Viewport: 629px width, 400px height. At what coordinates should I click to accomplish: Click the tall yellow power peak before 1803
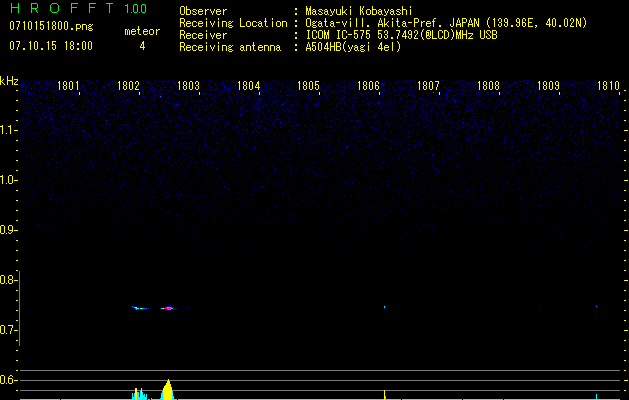168,389
